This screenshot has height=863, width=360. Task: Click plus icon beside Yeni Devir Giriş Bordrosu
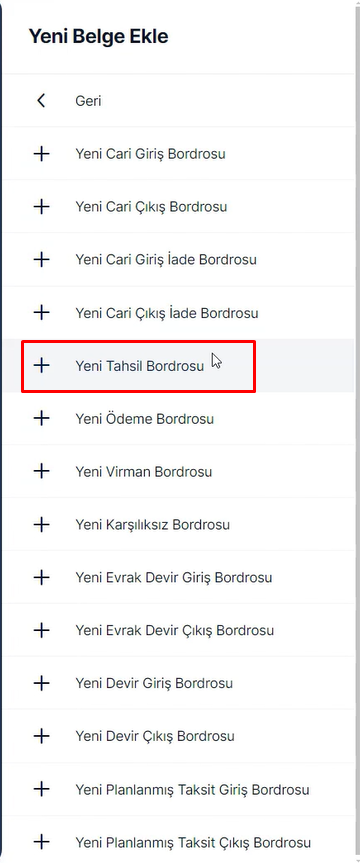[x=41, y=683]
